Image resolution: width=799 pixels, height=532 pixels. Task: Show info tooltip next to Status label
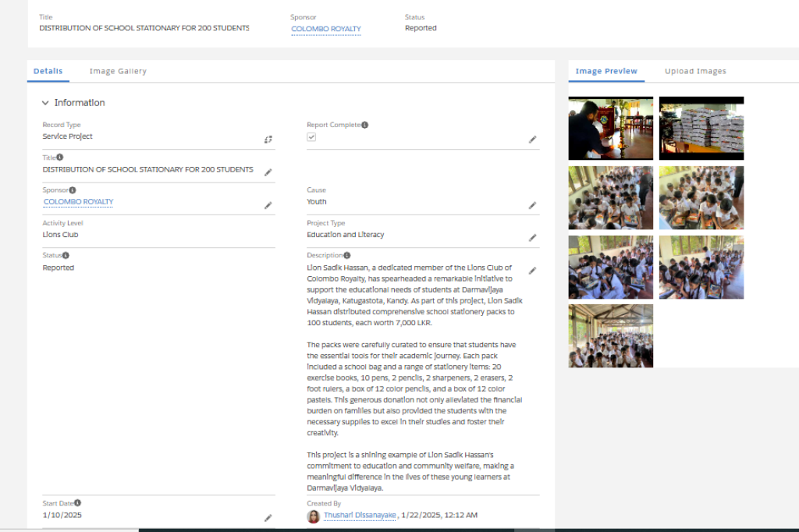point(66,255)
